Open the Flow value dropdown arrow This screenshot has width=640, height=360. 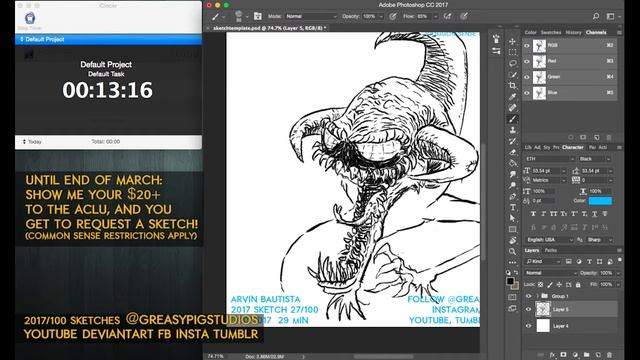click(435, 16)
